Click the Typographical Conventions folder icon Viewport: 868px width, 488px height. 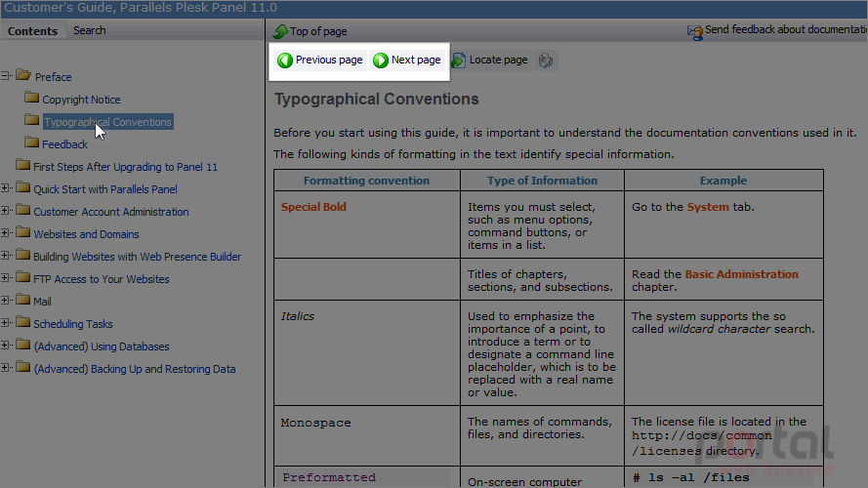(x=31, y=120)
